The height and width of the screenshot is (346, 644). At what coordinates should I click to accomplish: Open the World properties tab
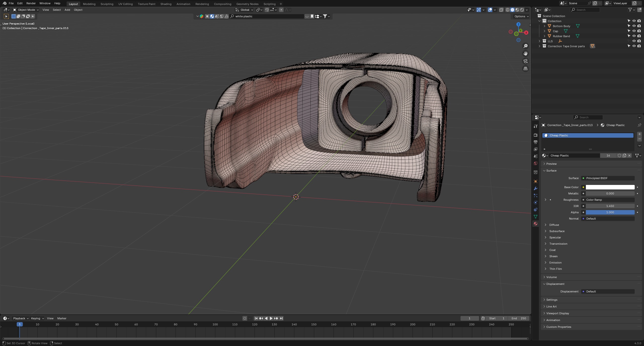pyautogui.click(x=535, y=163)
